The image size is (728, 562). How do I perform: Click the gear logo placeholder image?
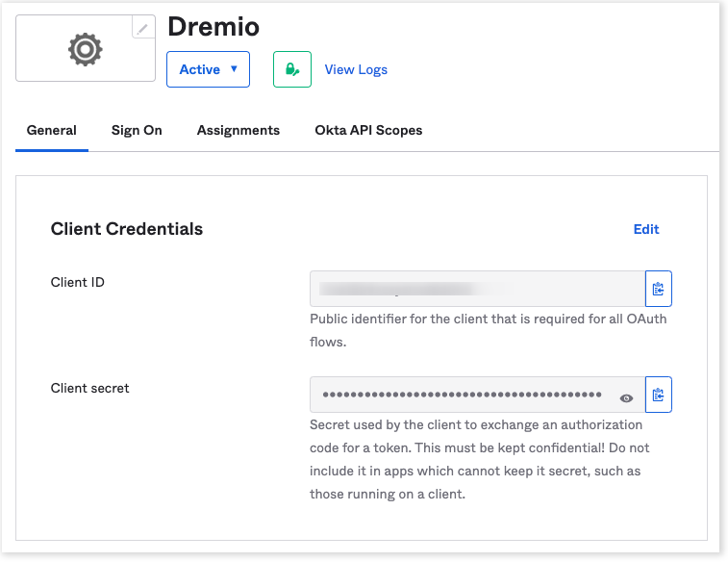(x=85, y=49)
